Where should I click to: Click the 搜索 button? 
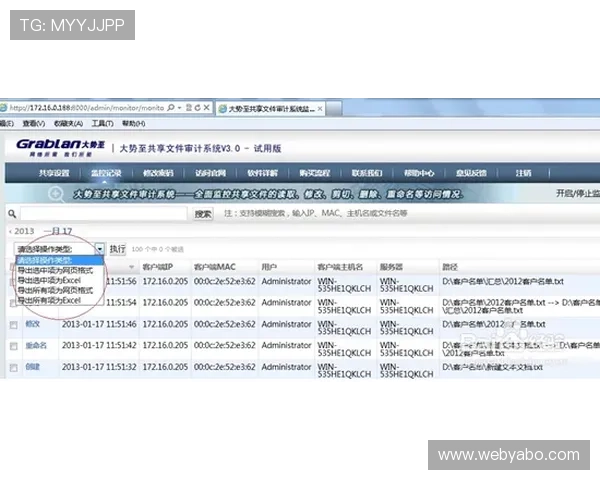(x=203, y=214)
